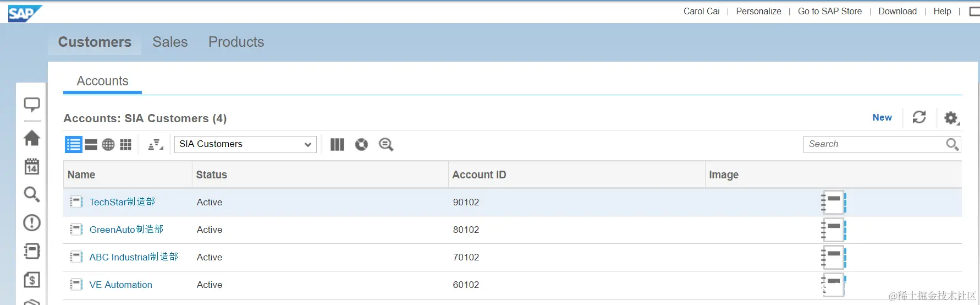The height and width of the screenshot is (305, 980).
Task: Open the sort options icon
Action: (156, 145)
